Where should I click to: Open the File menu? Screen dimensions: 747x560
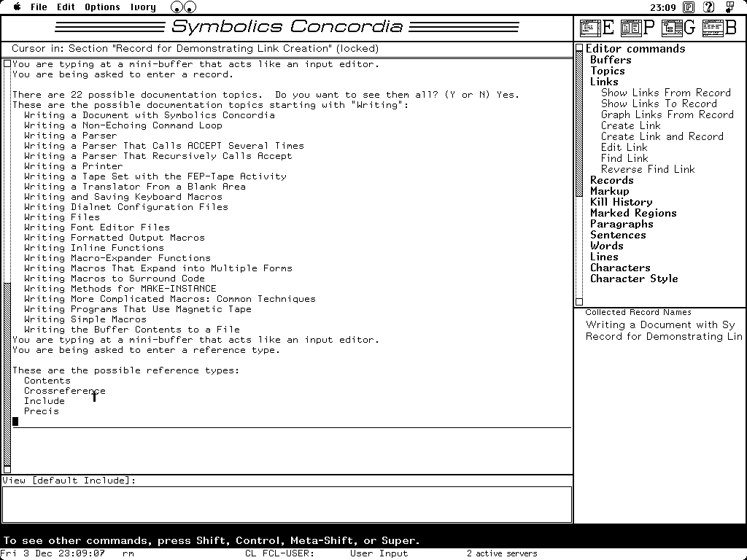[39, 7]
